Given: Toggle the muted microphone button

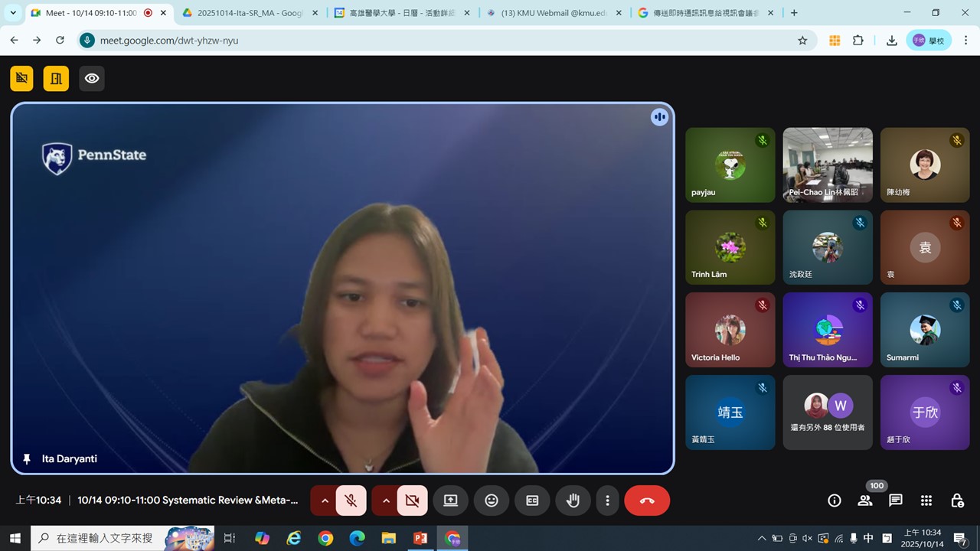Looking at the screenshot, I should (351, 500).
